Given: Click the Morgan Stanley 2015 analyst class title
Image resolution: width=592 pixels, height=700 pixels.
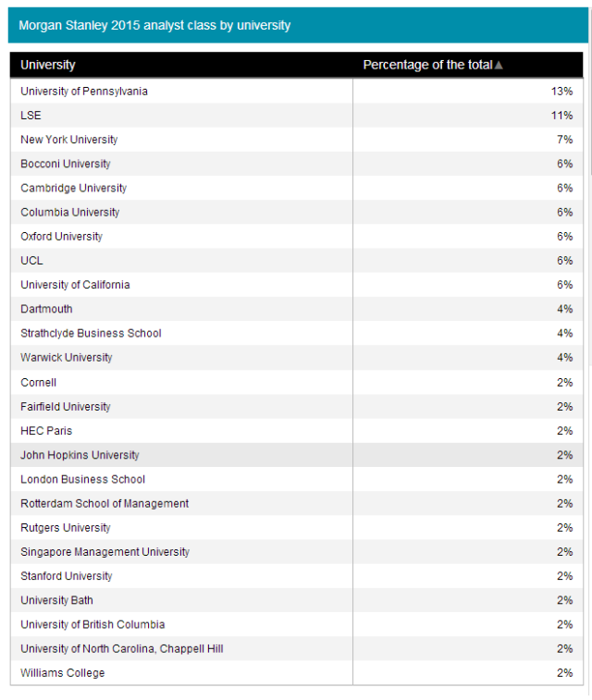Looking at the screenshot, I should click(154, 25).
